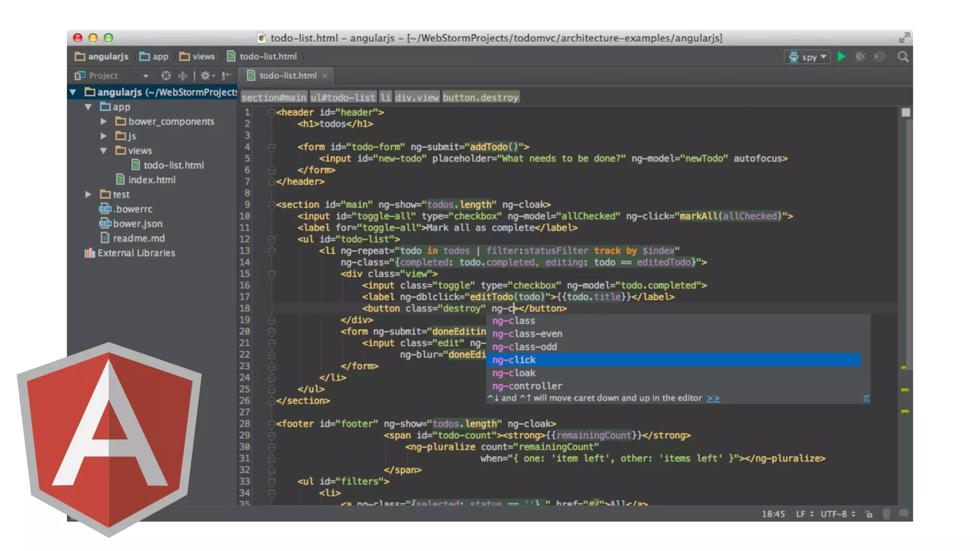This screenshot has height=551, width=980.
Task: Click the Debug bug icon
Action: coord(860,57)
